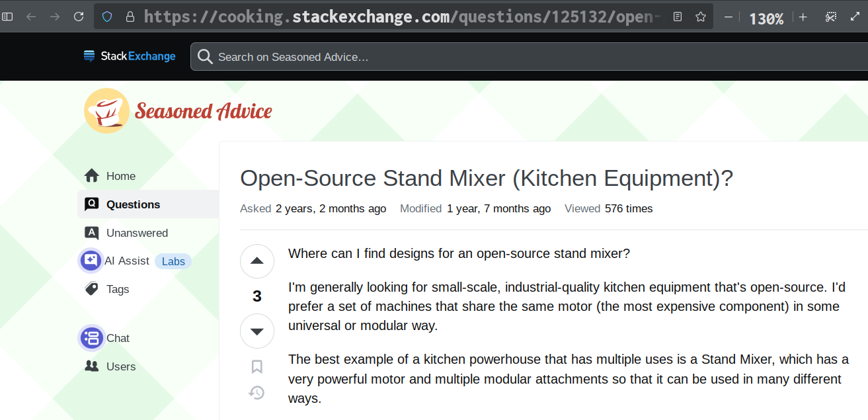Go to Unanswered in the sidebar

(137, 233)
